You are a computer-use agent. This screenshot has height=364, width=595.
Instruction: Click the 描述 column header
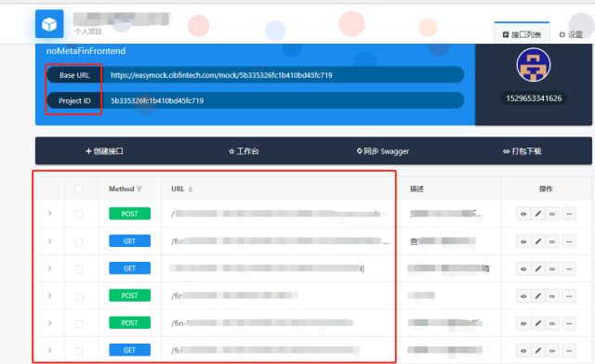416,188
